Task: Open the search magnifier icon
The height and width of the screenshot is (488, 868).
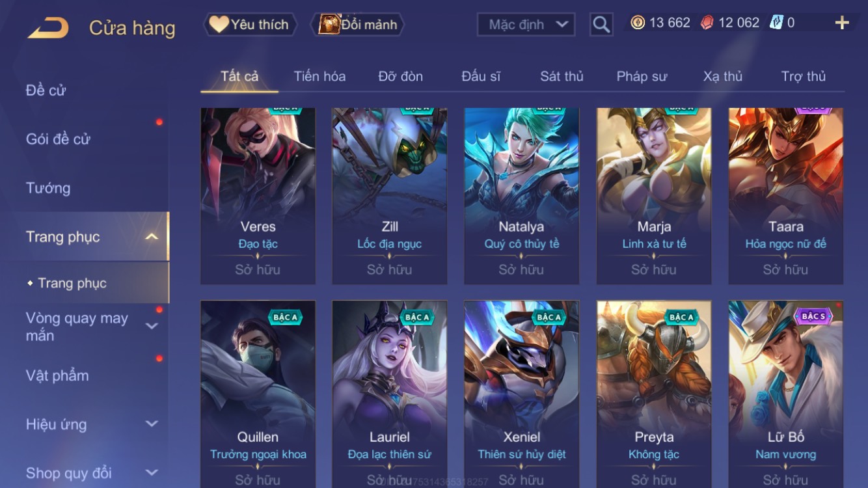Action: click(601, 25)
